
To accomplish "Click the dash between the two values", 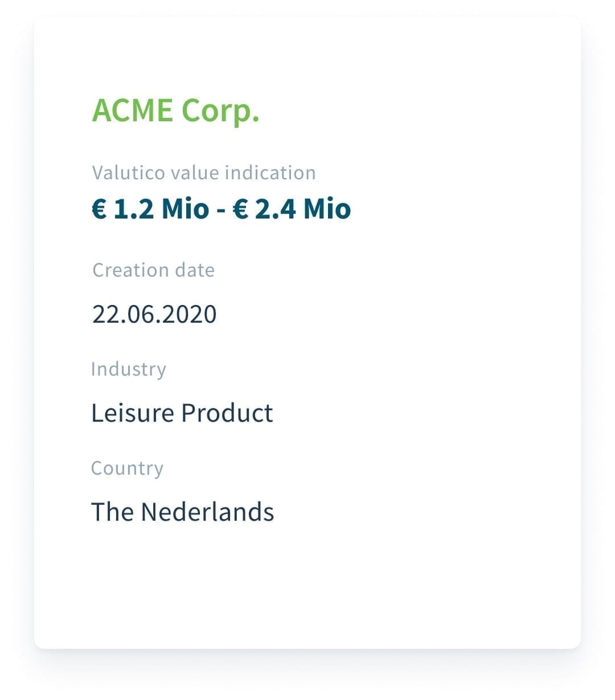I will coord(222,210).
